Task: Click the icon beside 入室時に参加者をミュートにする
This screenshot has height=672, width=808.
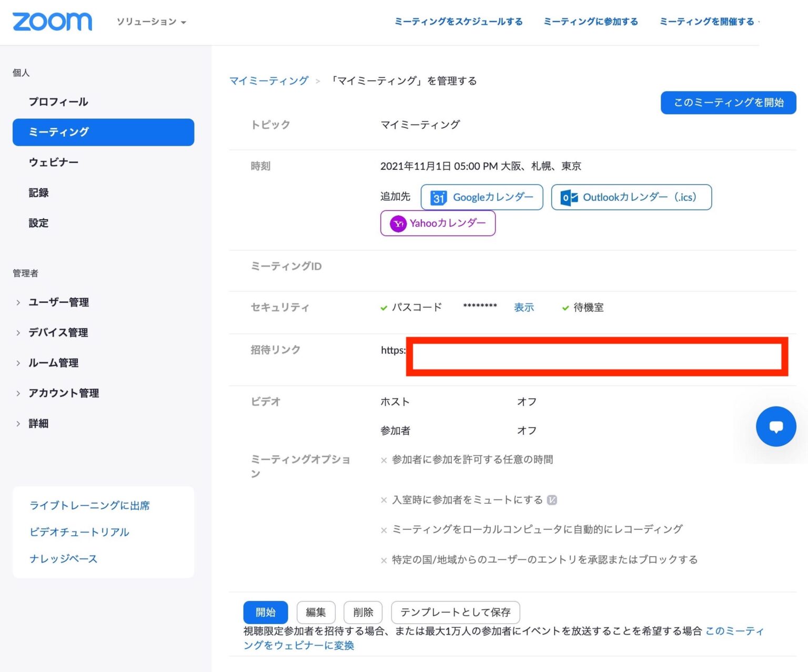Action: [x=553, y=500]
